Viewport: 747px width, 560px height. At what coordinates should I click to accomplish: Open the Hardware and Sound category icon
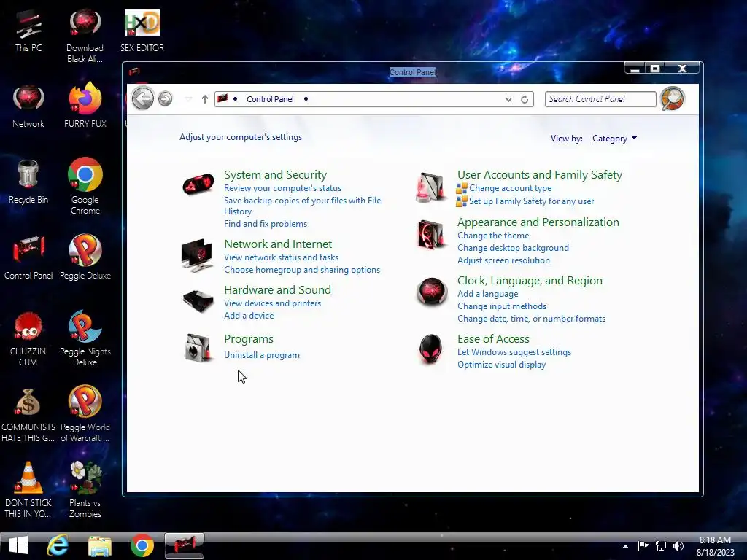click(198, 301)
